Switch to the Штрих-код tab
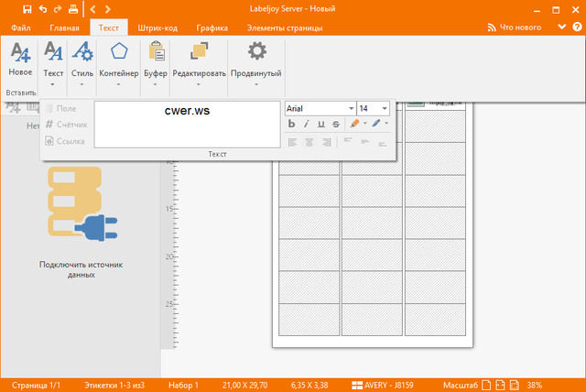 (157, 27)
